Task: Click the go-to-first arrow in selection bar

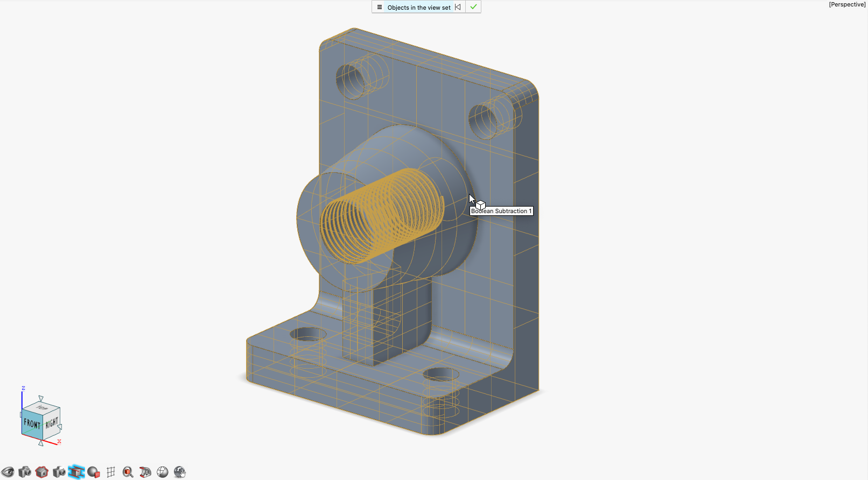Action: click(458, 7)
